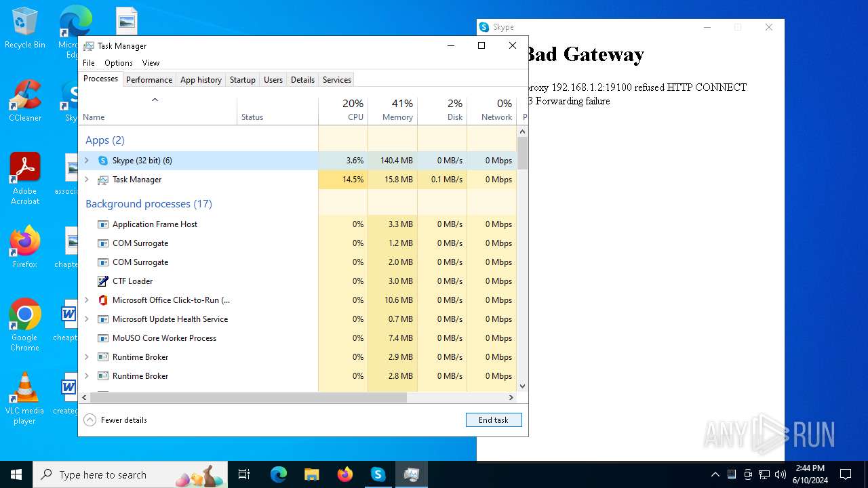The image size is (868, 488).
Task: Switch to the Users tab
Action: pyautogui.click(x=273, y=80)
